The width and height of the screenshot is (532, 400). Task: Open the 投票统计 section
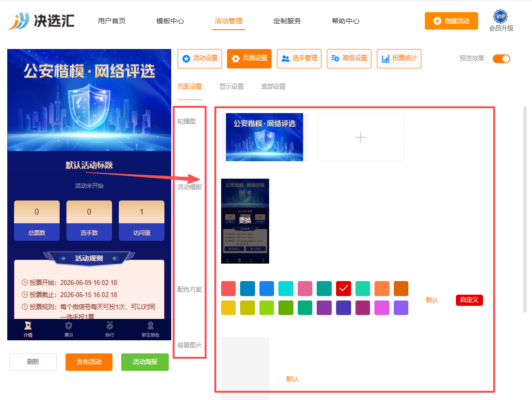[x=399, y=59]
